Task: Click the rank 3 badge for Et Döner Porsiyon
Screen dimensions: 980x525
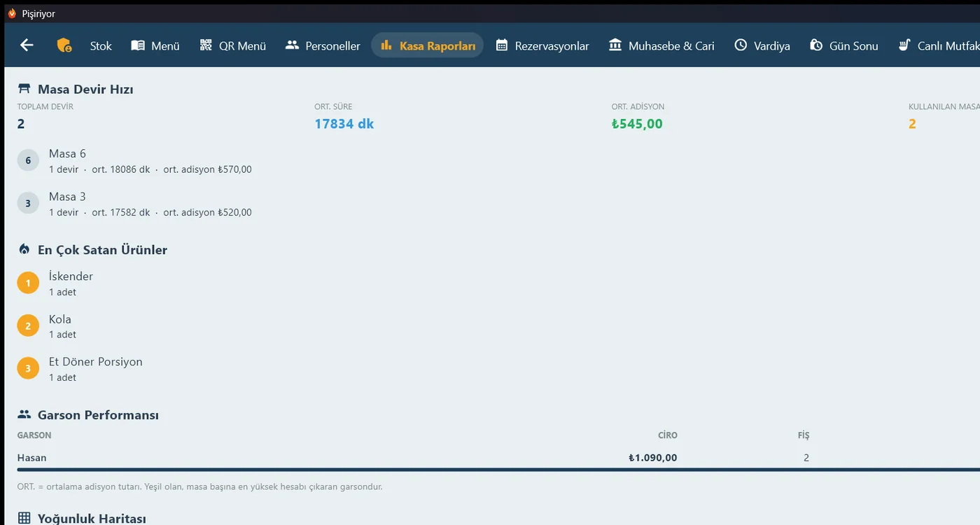Action: point(28,368)
